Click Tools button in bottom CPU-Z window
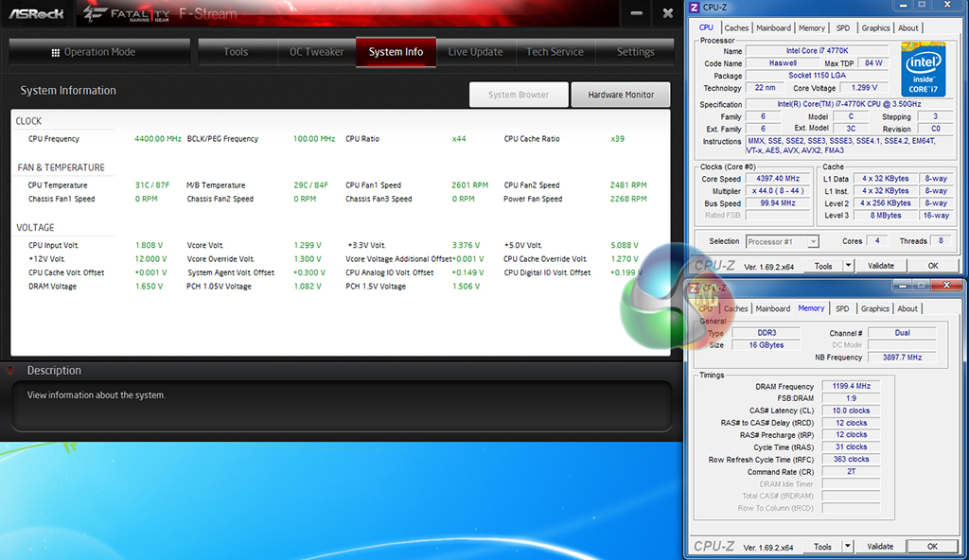The height and width of the screenshot is (560, 969). coord(822,547)
